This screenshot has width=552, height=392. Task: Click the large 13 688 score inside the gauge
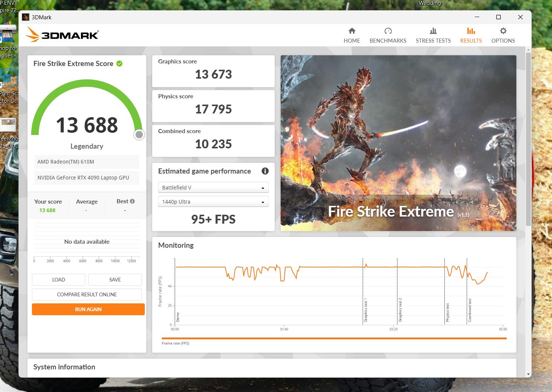[x=87, y=125]
